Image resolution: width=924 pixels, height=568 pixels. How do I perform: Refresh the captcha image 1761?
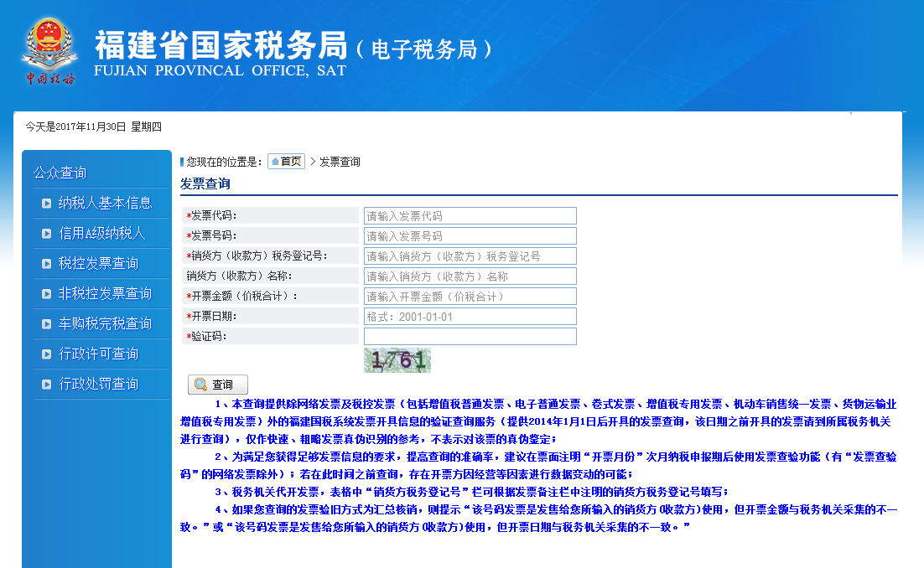(397, 360)
